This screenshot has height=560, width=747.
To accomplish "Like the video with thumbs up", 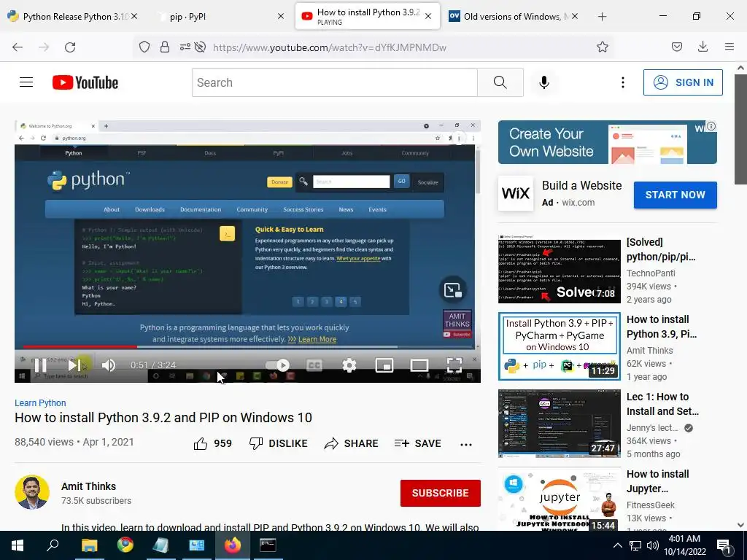I will tap(212, 444).
